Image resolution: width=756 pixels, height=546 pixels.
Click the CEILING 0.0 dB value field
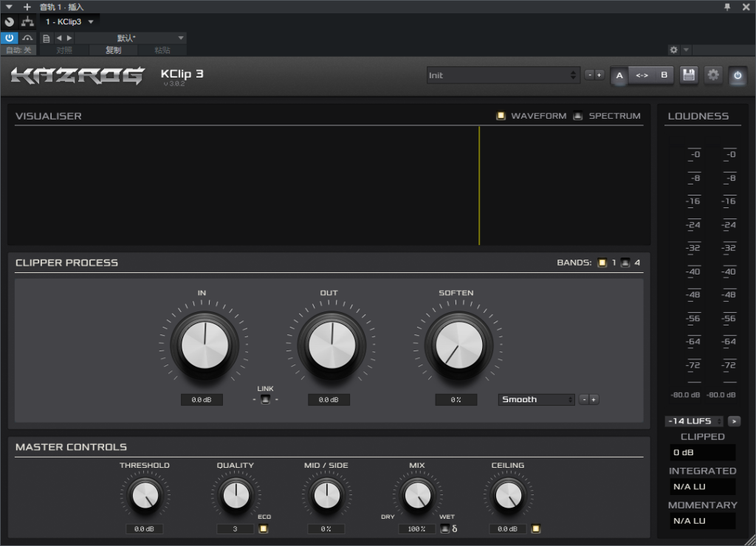pos(507,528)
